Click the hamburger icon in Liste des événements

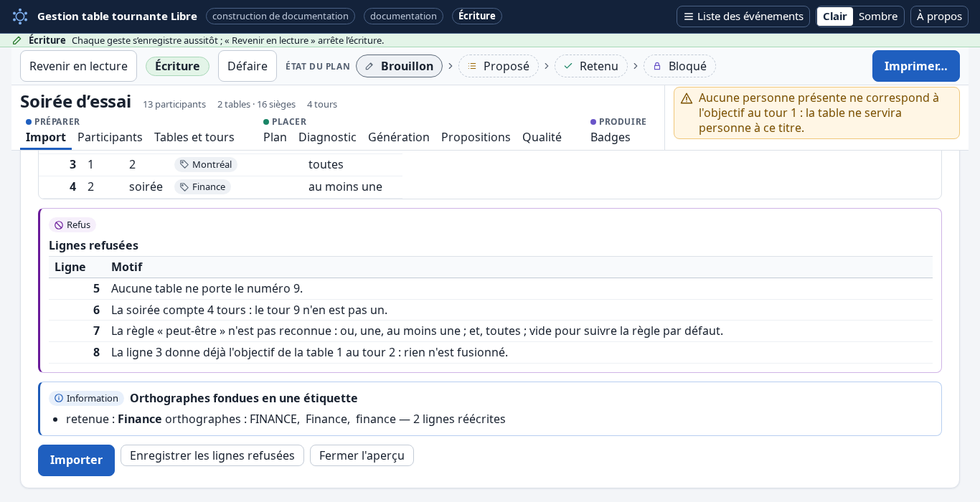pos(688,16)
